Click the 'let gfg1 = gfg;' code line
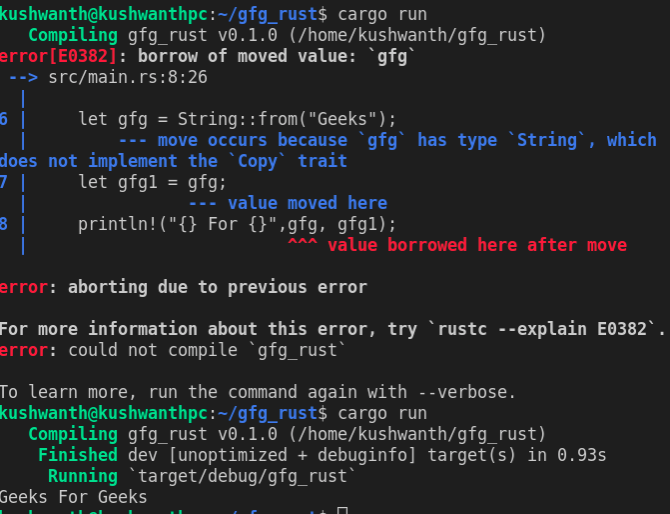 (x=152, y=182)
